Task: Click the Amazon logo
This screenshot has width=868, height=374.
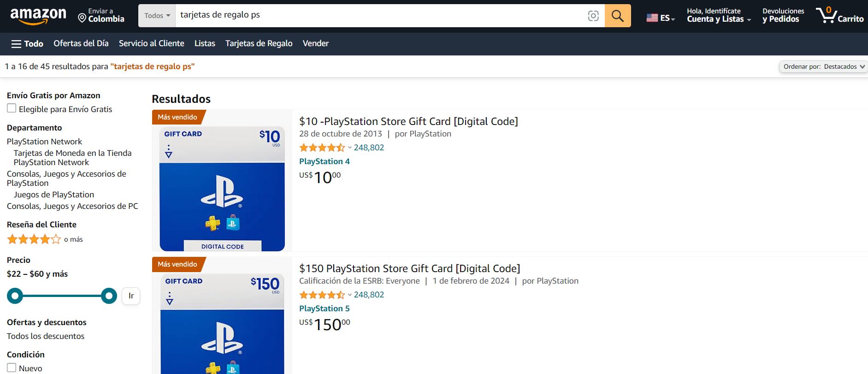Action: [38, 16]
